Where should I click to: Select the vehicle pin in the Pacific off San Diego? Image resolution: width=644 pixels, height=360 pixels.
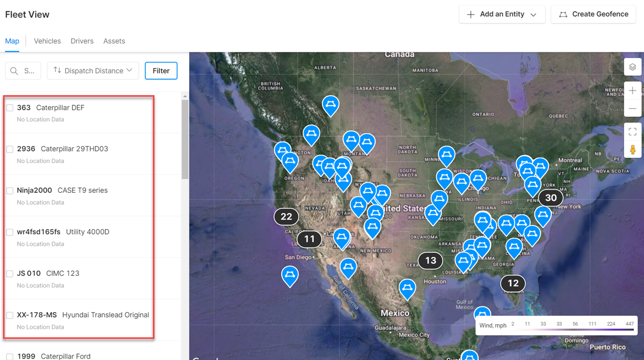click(289, 276)
